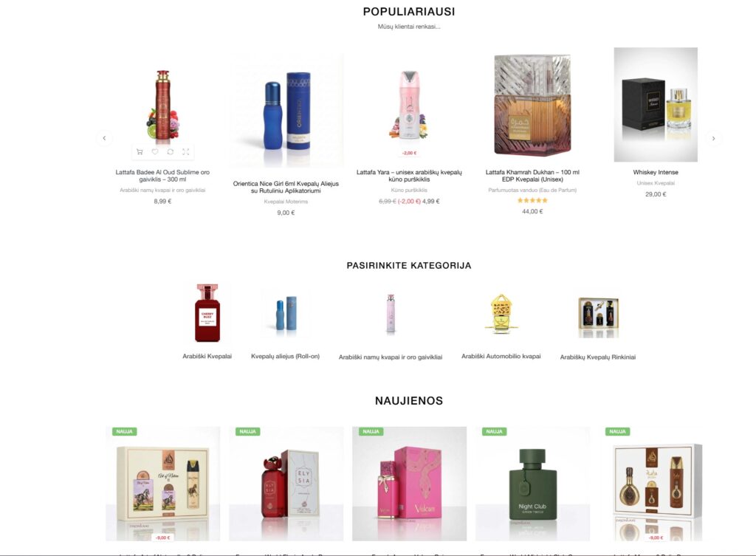Open Lattafa Khamrah Dukhan product link

pos(532,176)
